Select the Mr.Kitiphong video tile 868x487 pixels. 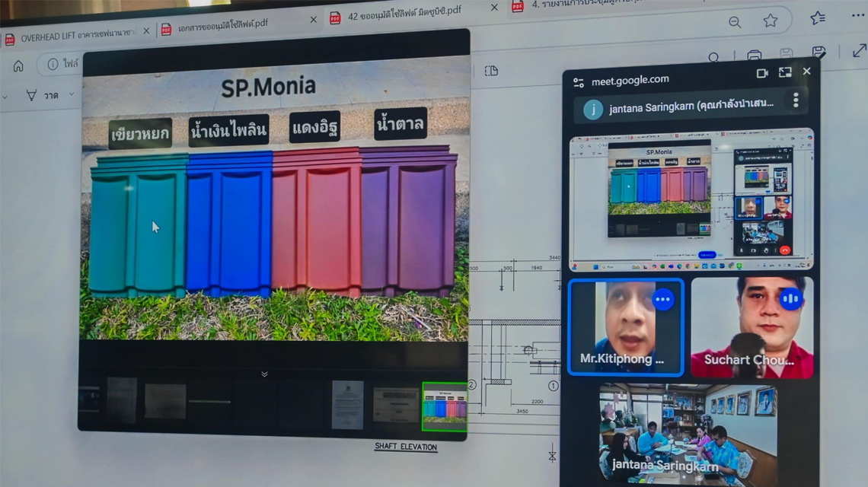tap(626, 327)
